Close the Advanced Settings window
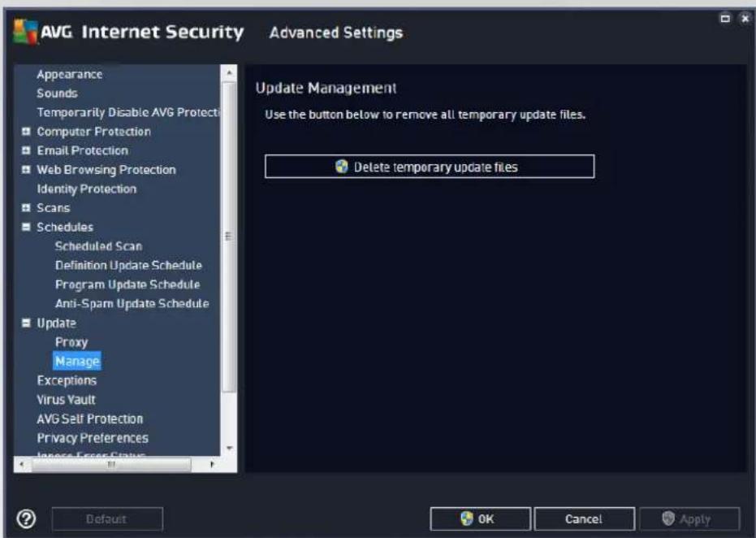The image size is (756, 538). tap(745, 19)
